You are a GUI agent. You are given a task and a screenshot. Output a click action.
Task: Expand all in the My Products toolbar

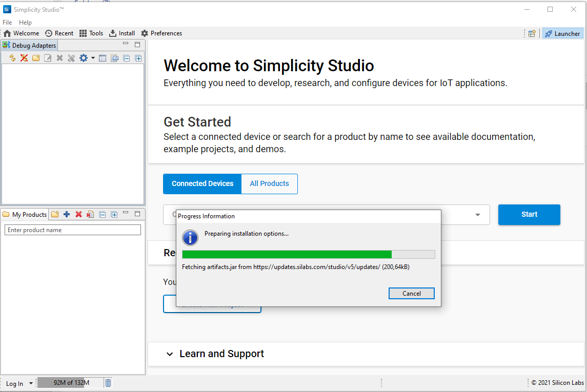point(114,214)
